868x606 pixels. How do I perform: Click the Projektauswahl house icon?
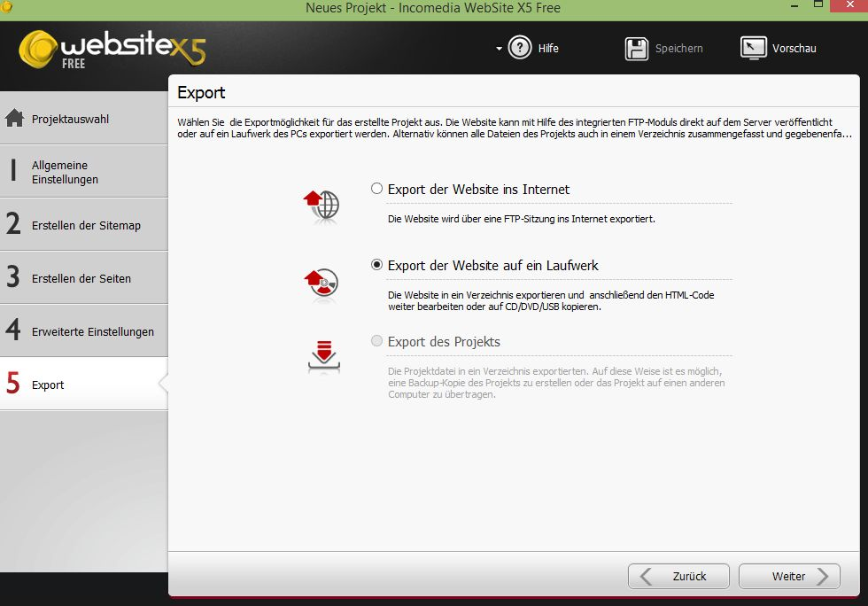(15, 118)
